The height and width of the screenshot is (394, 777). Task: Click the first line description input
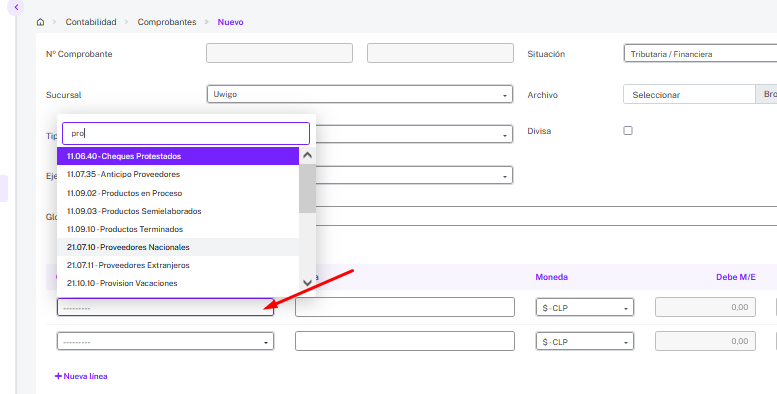[x=405, y=307]
